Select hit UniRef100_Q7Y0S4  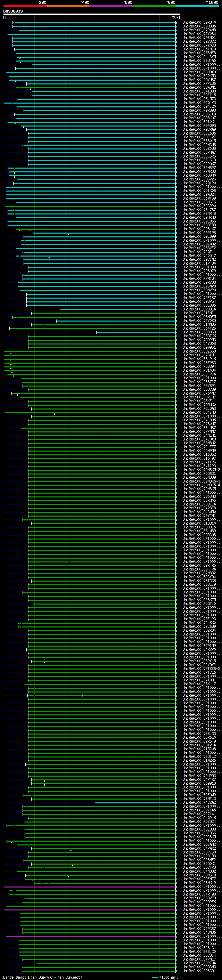[x=199, y=34]
